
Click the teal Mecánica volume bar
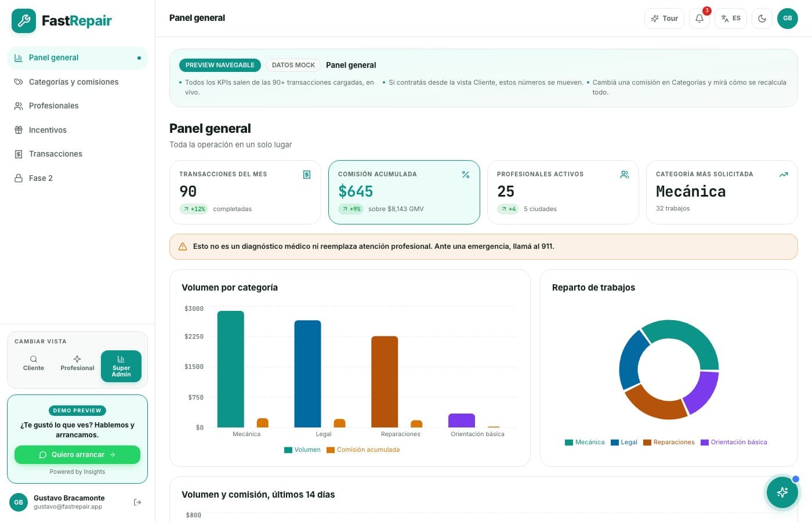(x=231, y=369)
